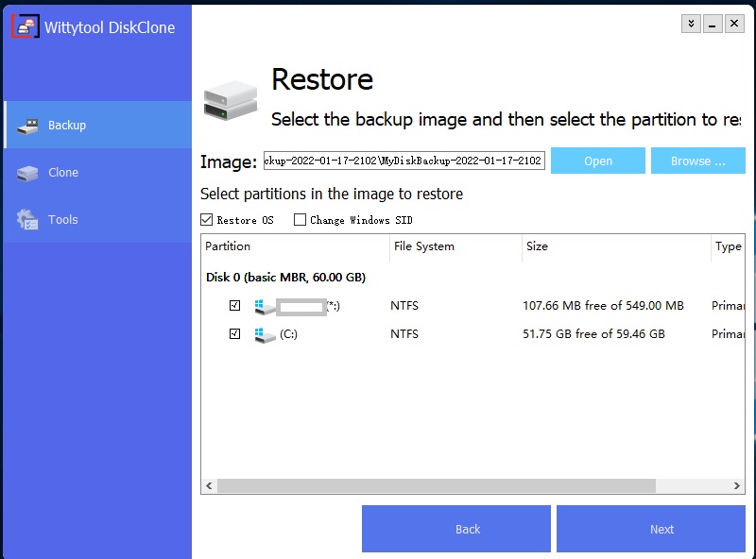The height and width of the screenshot is (559, 756).
Task: Click the NTFS cell of (*:) partition
Action: [404, 306]
